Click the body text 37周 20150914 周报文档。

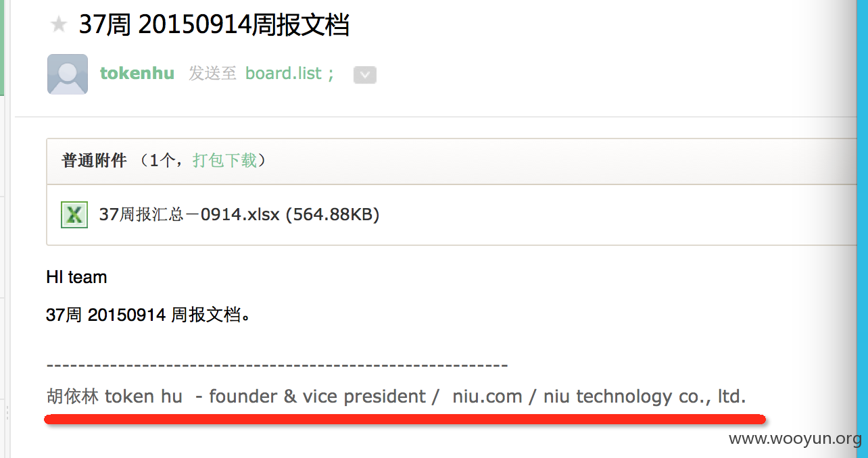tap(149, 314)
